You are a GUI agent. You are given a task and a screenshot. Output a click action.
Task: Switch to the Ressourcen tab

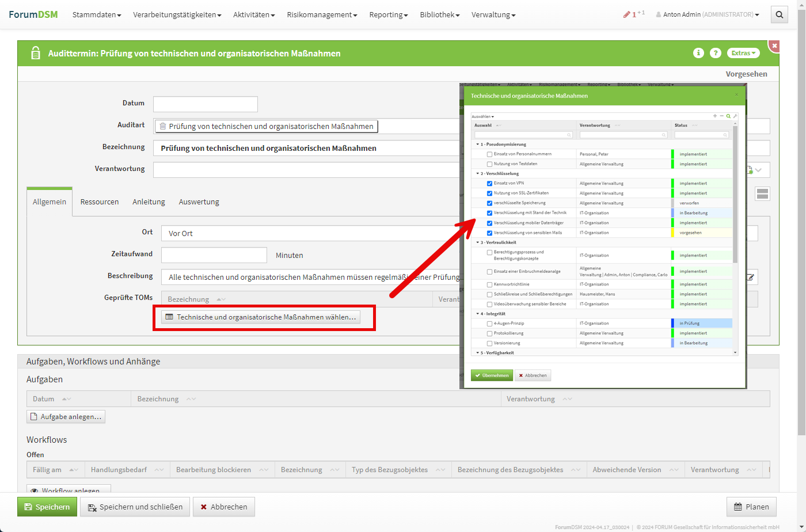coord(100,202)
